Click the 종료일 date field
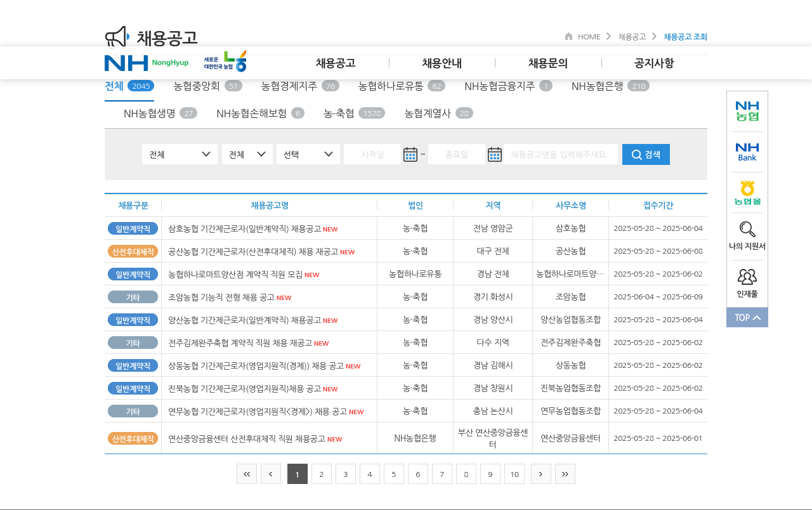 (x=456, y=154)
